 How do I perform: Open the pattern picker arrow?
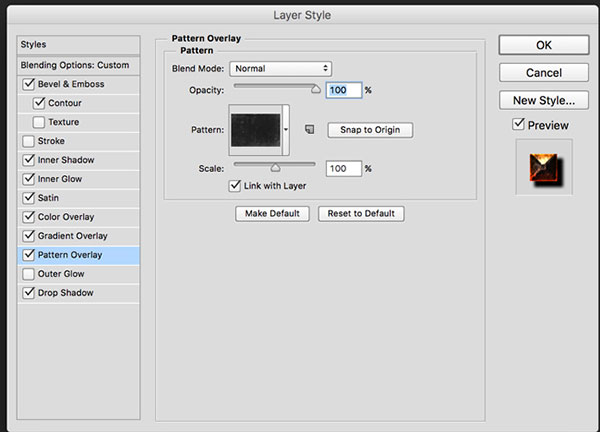(x=286, y=130)
